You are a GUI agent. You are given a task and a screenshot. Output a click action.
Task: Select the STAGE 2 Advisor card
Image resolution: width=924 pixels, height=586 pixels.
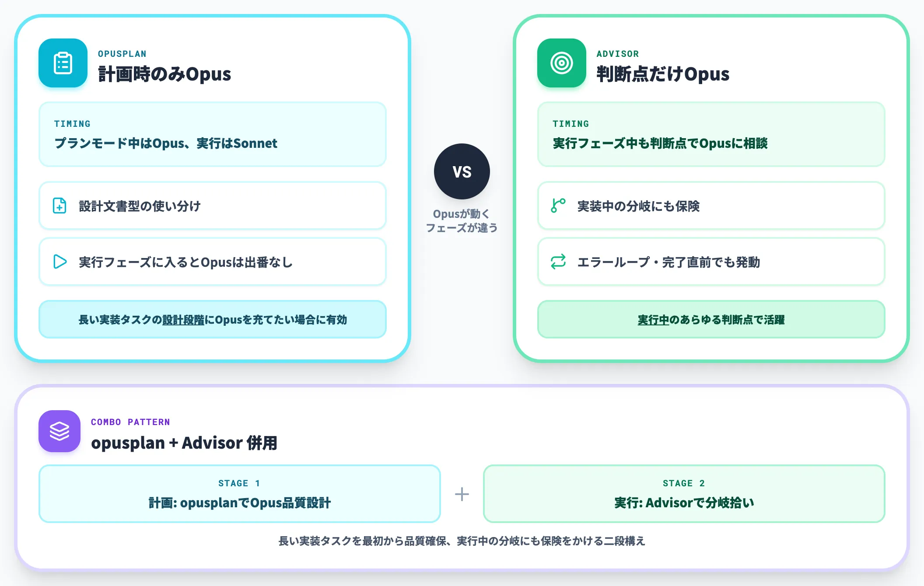(684, 494)
